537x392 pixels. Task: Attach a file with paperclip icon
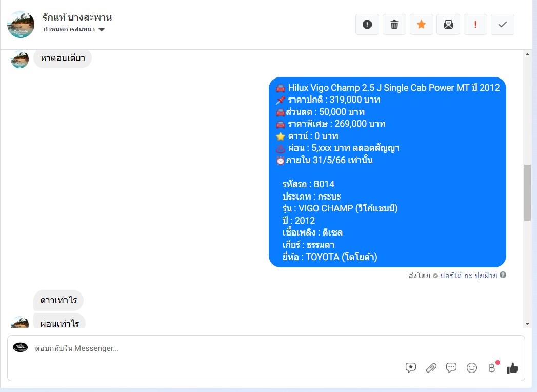[x=431, y=368]
